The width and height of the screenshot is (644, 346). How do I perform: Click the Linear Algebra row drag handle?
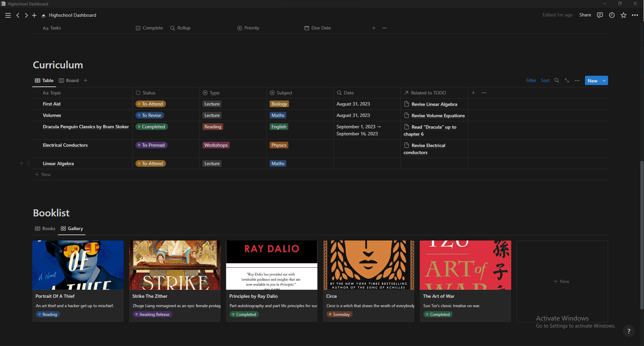(29, 163)
